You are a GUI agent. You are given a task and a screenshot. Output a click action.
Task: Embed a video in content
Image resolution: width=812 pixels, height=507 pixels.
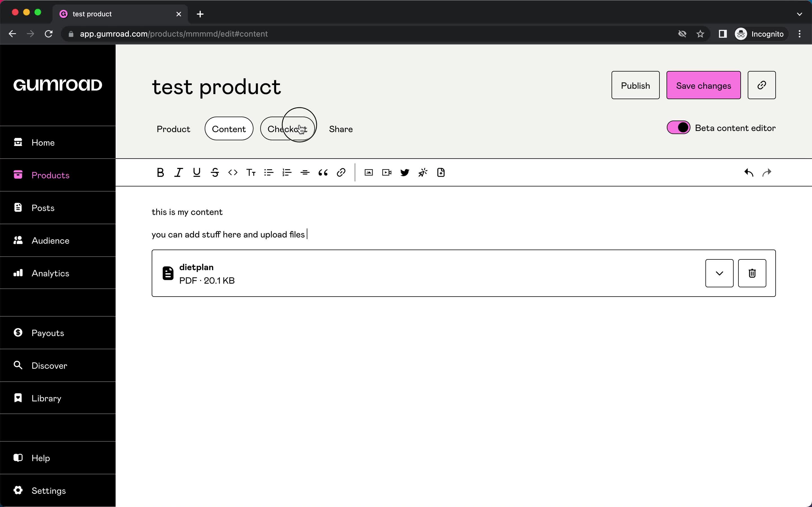click(387, 172)
